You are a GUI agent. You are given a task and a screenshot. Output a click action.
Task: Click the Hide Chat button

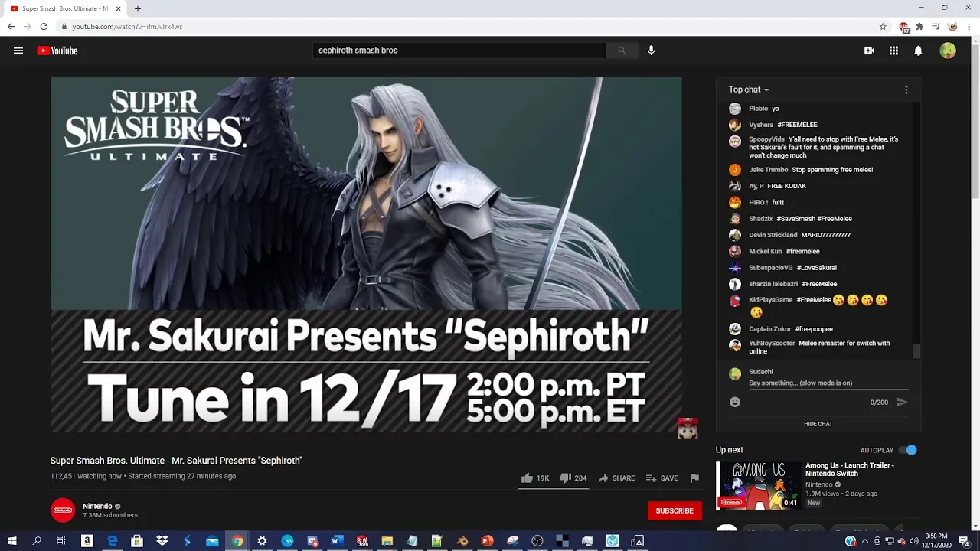point(818,424)
